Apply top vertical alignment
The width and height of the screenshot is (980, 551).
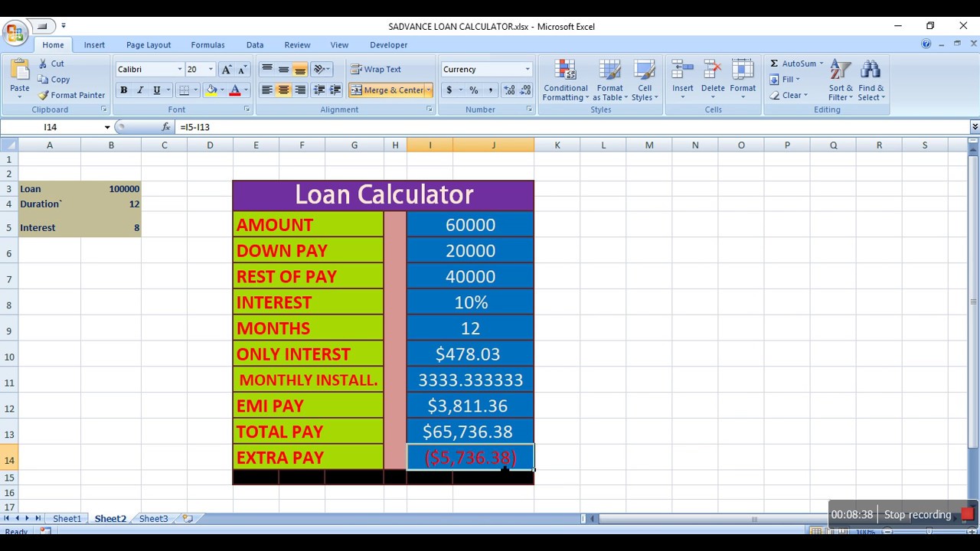coord(267,70)
